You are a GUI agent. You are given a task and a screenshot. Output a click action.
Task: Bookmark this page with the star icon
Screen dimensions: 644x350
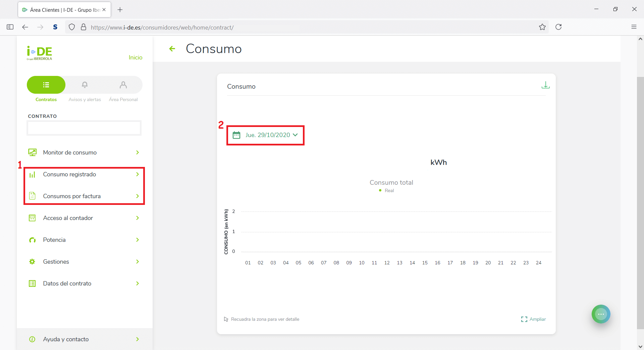click(x=542, y=27)
